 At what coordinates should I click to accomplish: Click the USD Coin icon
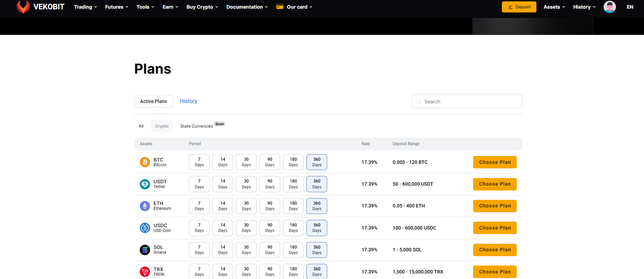tap(145, 228)
